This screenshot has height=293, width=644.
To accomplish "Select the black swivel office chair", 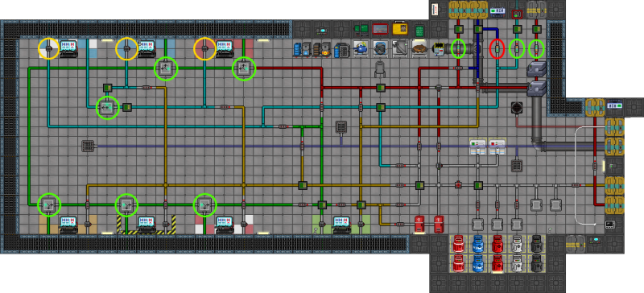I will [x=380, y=68].
